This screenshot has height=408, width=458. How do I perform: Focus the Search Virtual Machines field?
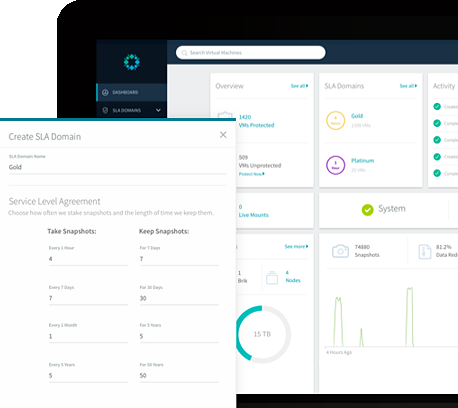click(251, 53)
